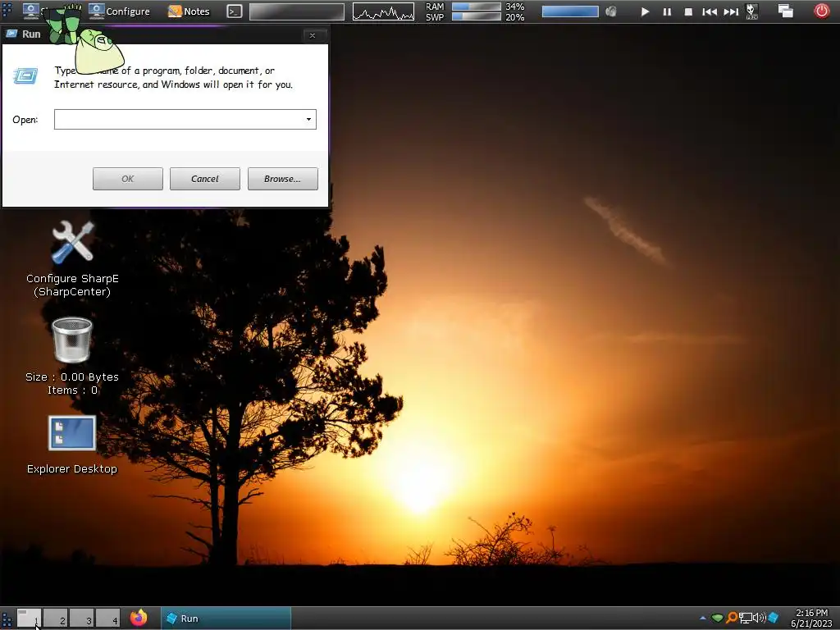Click the clock showing 2:16 PM
Viewport: 840px width, 630px height.
tap(811, 613)
